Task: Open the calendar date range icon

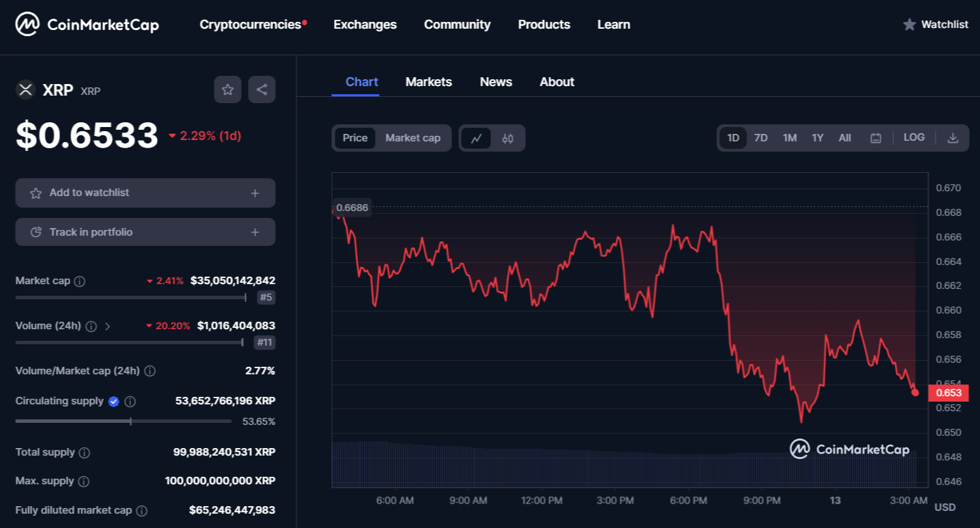Action: click(876, 138)
